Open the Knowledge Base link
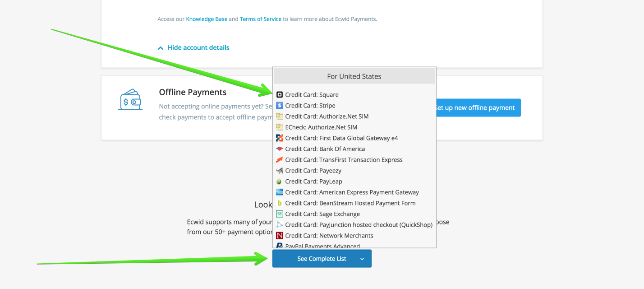Image resolution: width=644 pixels, height=289 pixels. point(207,19)
